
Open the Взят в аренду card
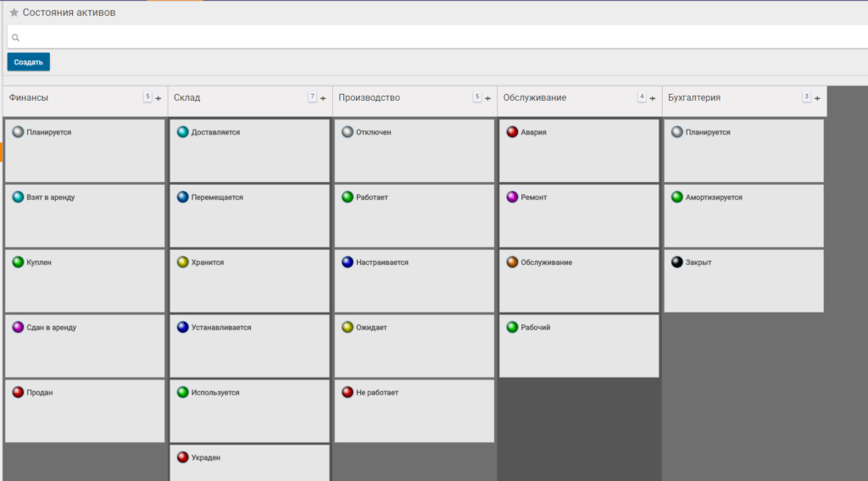[x=85, y=216]
